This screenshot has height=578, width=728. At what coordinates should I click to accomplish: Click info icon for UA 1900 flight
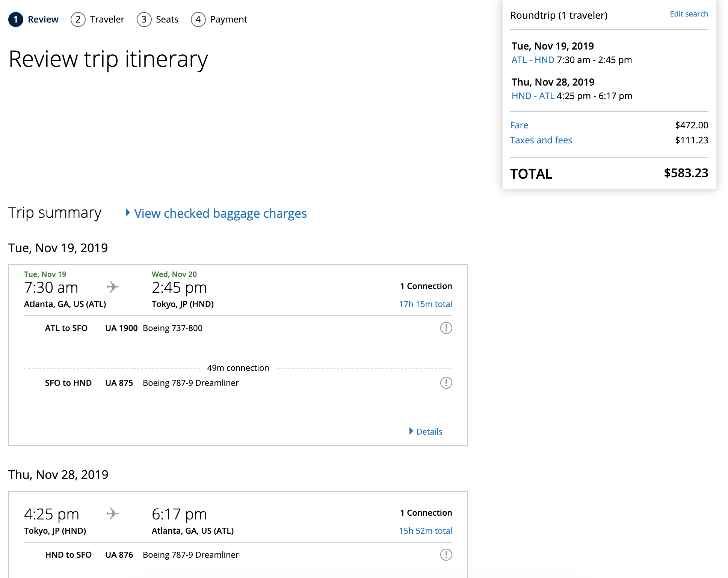(446, 328)
